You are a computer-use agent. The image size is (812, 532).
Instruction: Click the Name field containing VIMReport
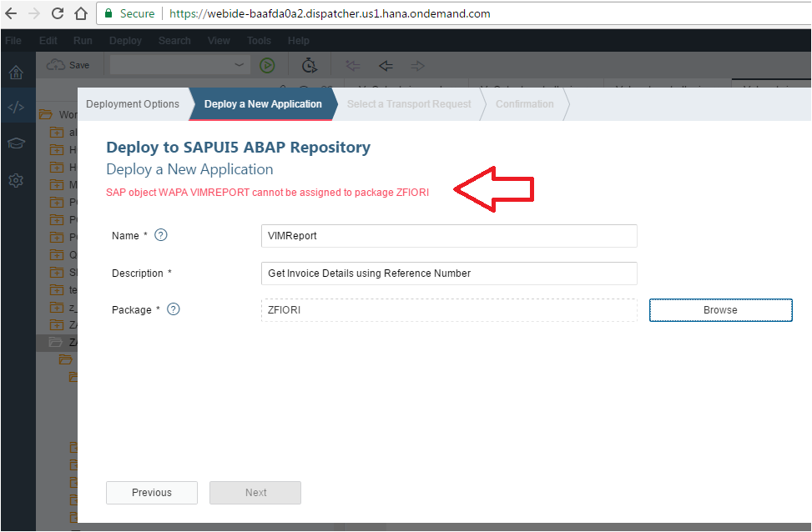[449, 236]
